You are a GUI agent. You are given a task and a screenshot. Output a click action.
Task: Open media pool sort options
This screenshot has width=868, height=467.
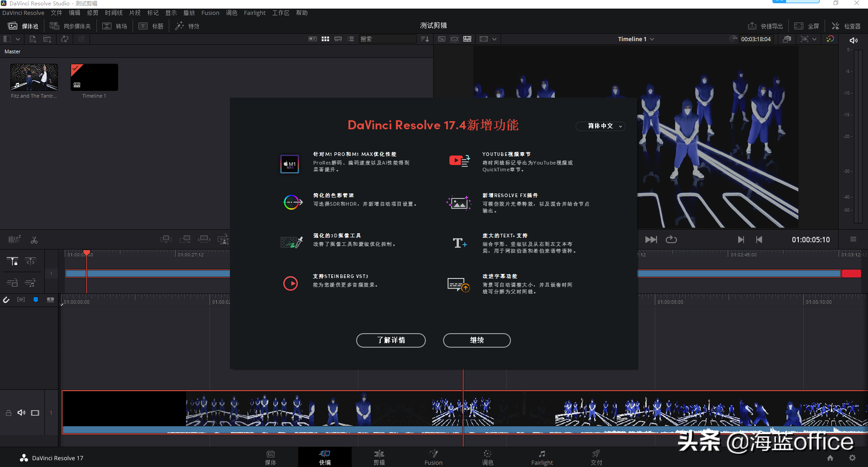[x=424, y=39]
